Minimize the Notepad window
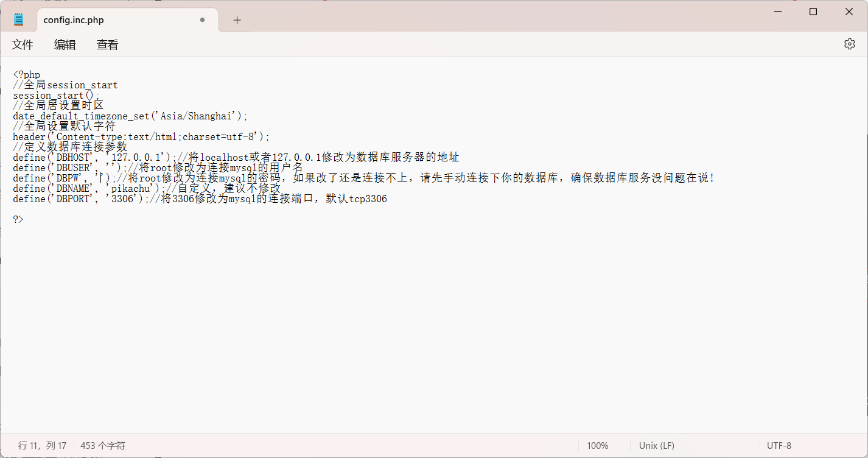 point(777,12)
